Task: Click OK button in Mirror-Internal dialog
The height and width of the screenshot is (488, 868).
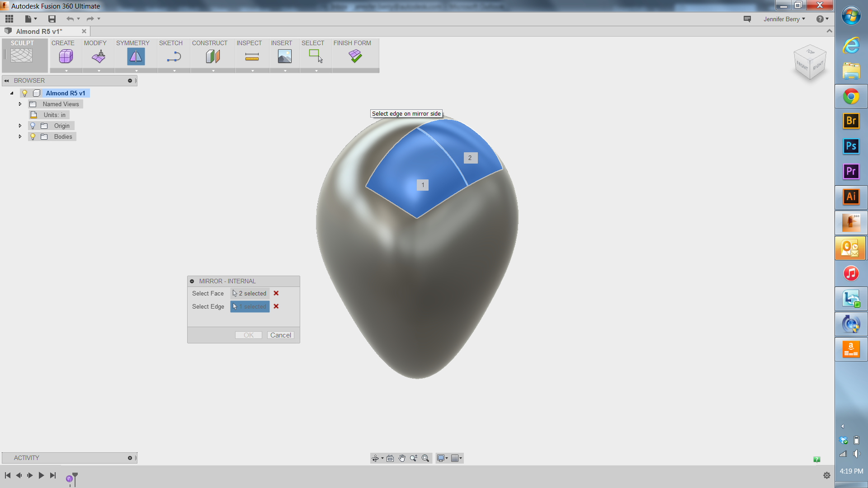Action: click(x=248, y=335)
